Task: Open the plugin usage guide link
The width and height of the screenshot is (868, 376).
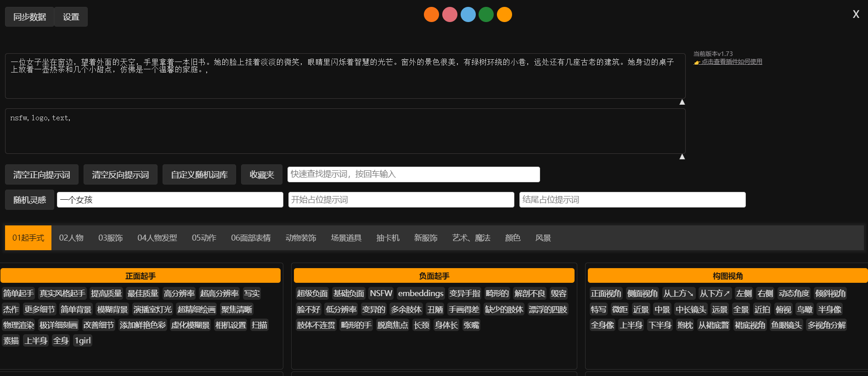Action: coord(731,62)
